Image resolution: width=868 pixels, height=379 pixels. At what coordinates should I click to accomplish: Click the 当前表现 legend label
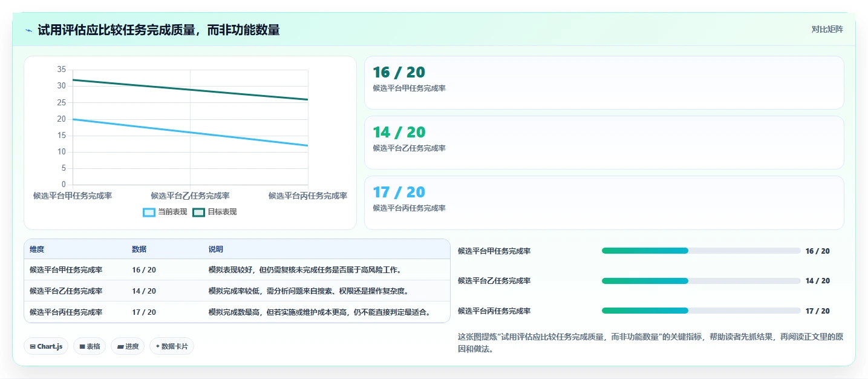point(172,212)
